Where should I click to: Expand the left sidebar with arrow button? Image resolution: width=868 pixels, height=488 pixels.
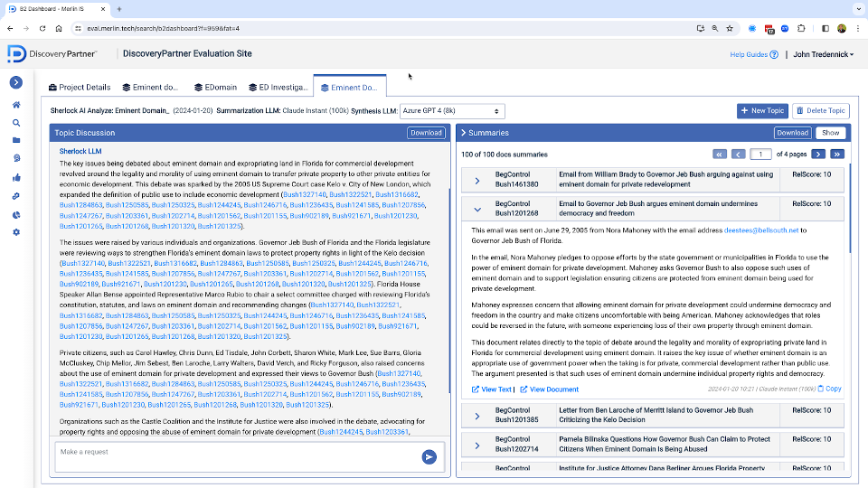click(x=16, y=82)
